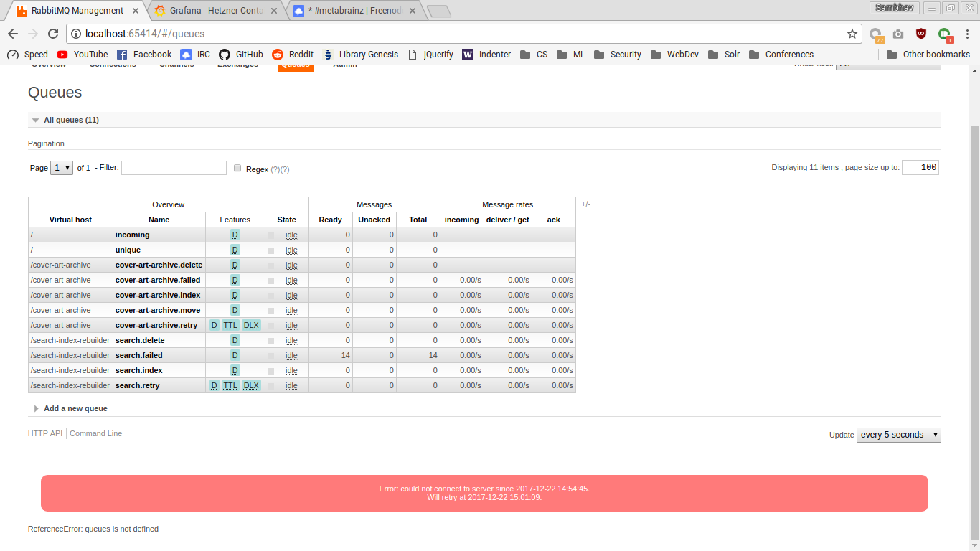This screenshot has width=980, height=551.
Task: Open the ML bookmark folder
Action: (570, 55)
